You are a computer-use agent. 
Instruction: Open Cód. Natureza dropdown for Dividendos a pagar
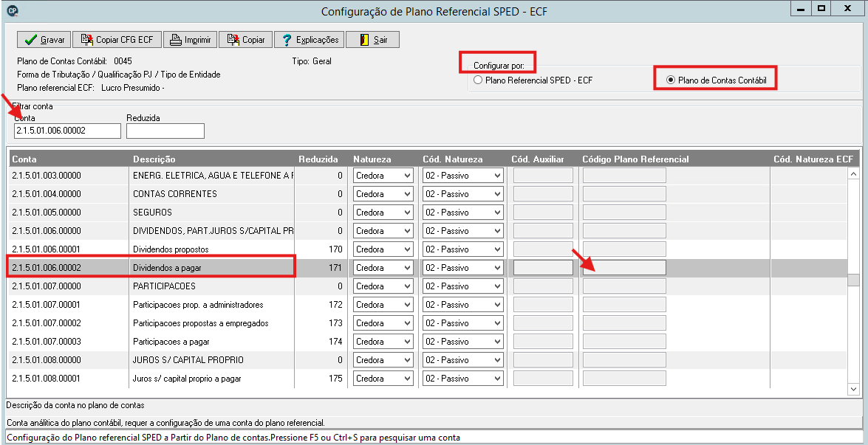pos(462,268)
